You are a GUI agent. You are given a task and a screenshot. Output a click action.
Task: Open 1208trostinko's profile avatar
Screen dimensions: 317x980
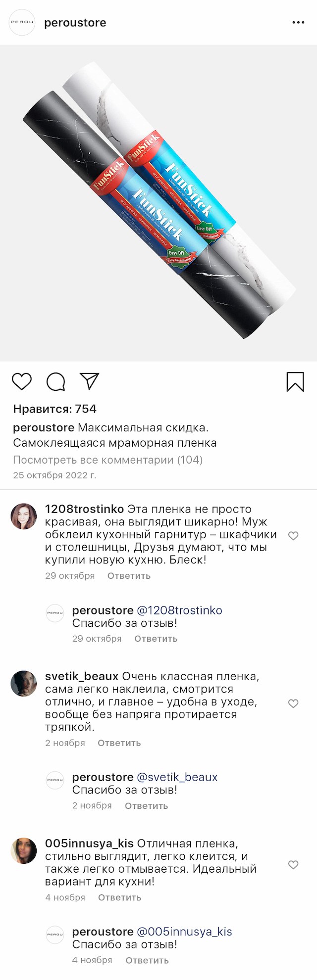pos(24,516)
